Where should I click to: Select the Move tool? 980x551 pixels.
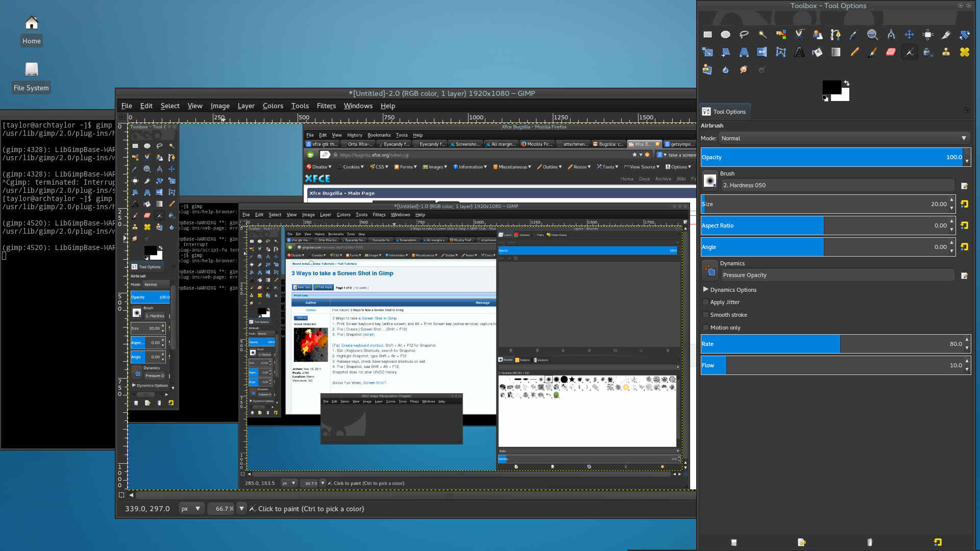tap(909, 35)
